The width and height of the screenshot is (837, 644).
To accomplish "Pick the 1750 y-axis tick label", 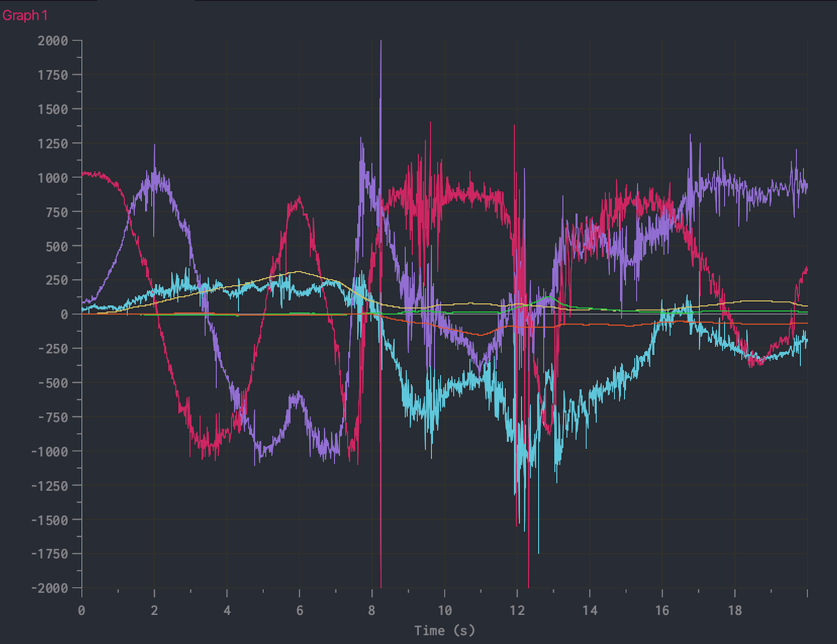I will click(x=53, y=75).
